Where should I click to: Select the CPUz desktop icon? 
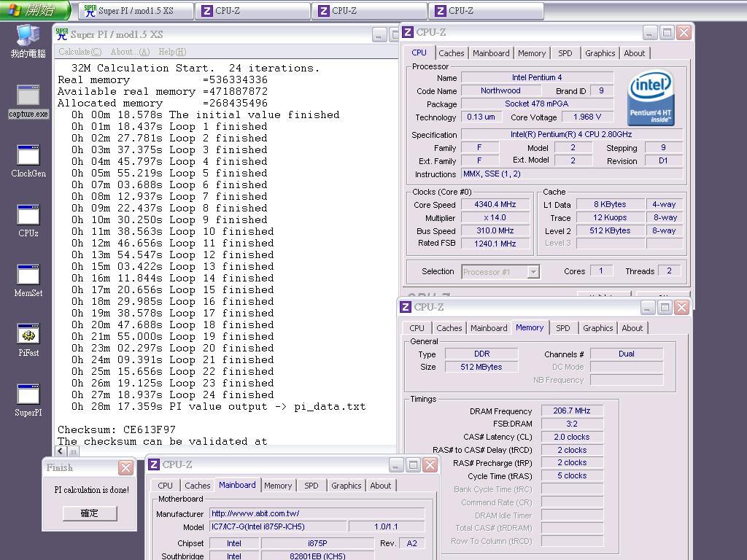pos(28,221)
